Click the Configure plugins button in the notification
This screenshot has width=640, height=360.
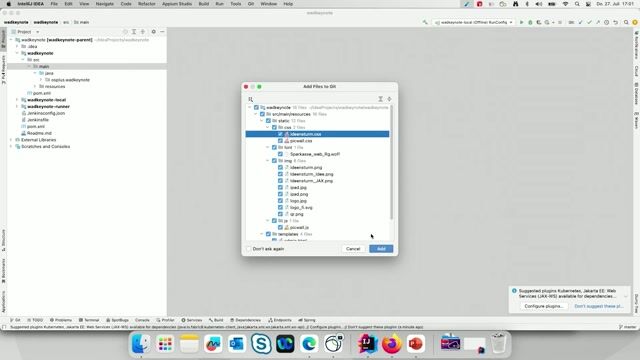point(543,306)
